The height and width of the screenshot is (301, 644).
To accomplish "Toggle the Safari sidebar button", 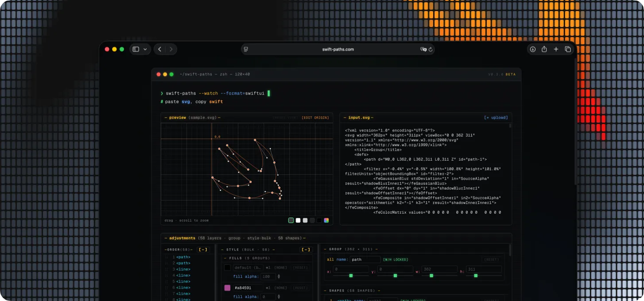I will point(136,49).
